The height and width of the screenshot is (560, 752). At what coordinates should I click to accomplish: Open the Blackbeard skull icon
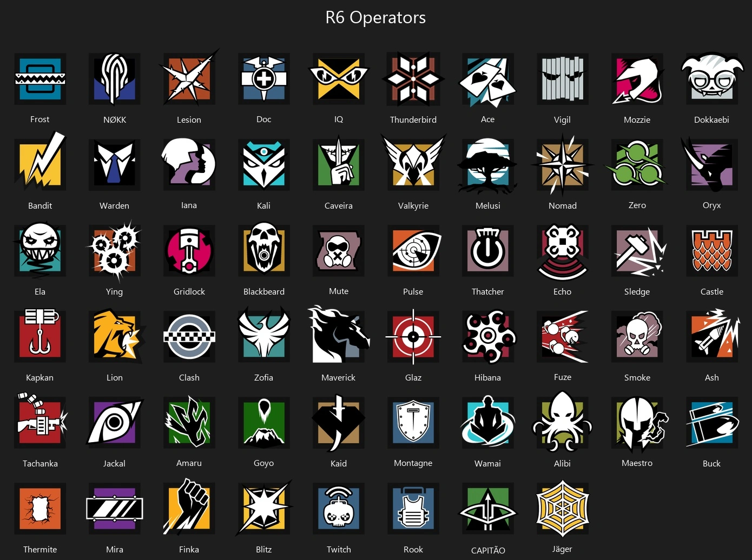(264, 250)
